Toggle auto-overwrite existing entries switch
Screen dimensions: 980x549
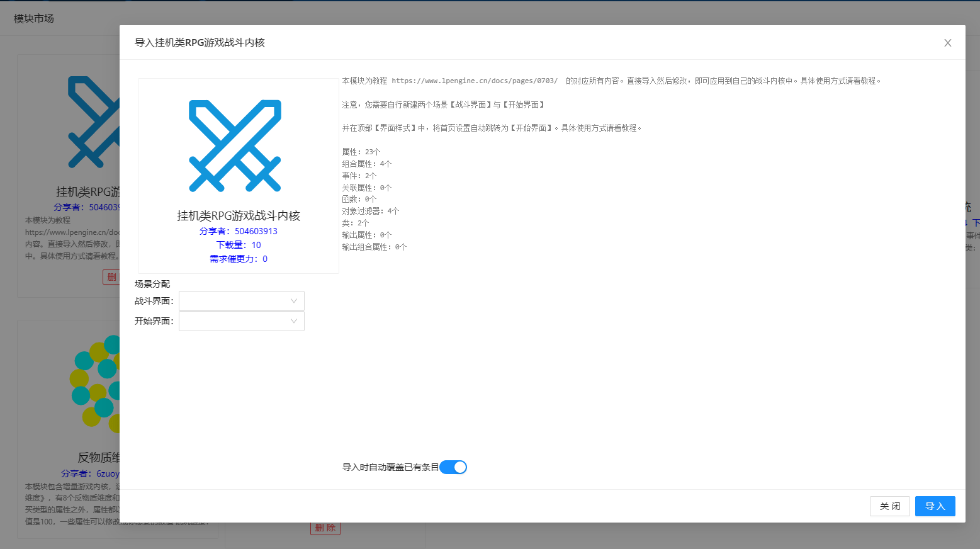pyautogui.click(x=453, y=467)
